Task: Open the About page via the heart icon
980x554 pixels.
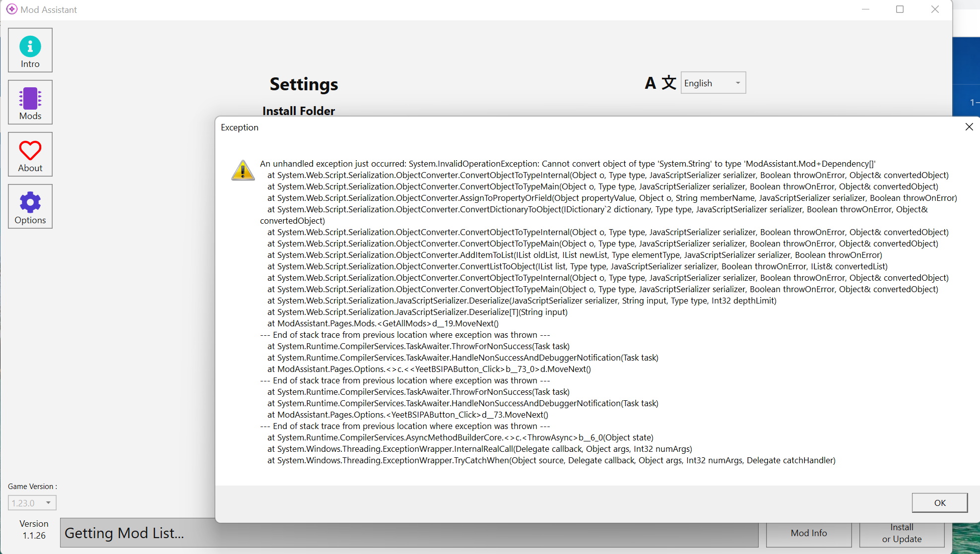Action: coord(30,154)
